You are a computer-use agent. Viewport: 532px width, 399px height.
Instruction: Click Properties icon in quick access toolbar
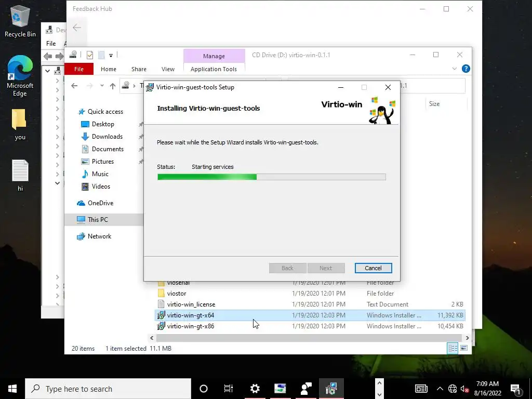[x=90, y=55]
